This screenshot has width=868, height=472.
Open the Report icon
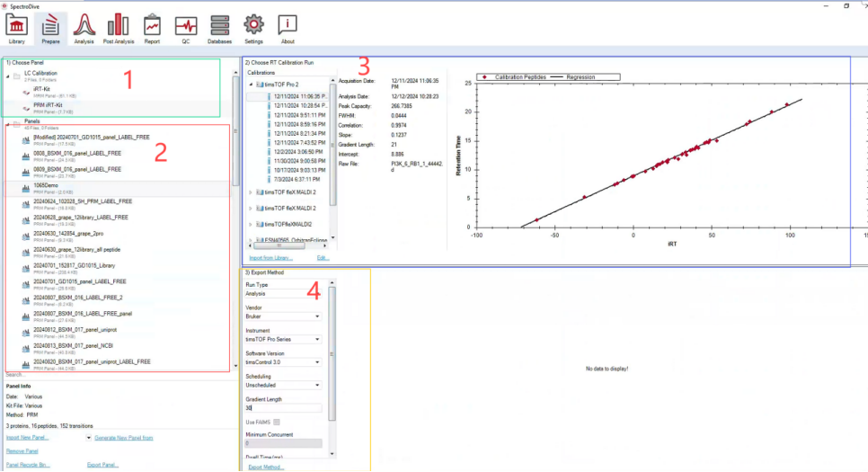[x=152, y=29]
